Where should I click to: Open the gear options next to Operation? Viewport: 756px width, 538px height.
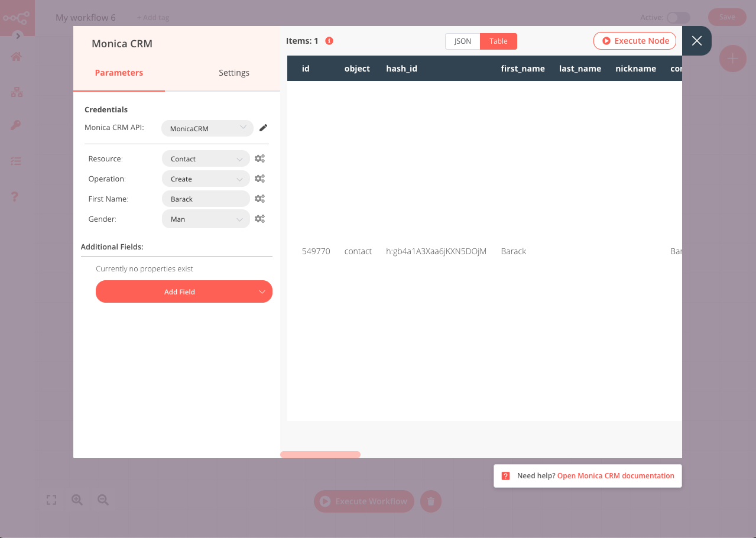pyautogui.click(x=259, y=178)
